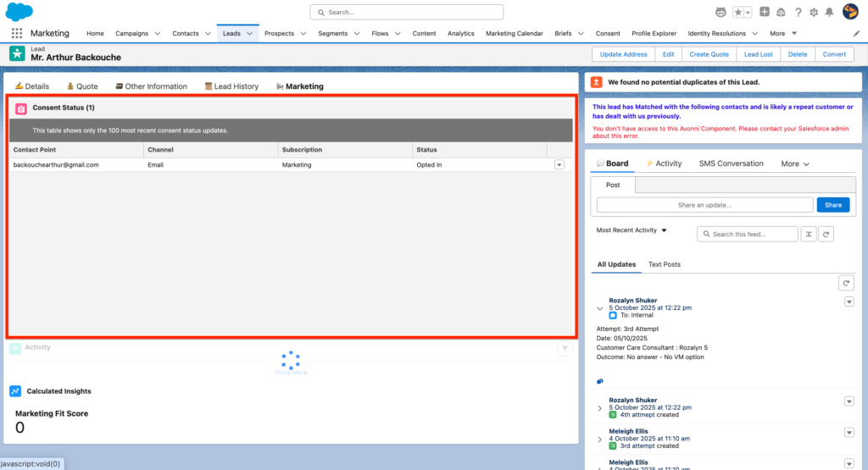Refresh the feed next to search
The image size is (868, 470).
[x=826, y=234]
